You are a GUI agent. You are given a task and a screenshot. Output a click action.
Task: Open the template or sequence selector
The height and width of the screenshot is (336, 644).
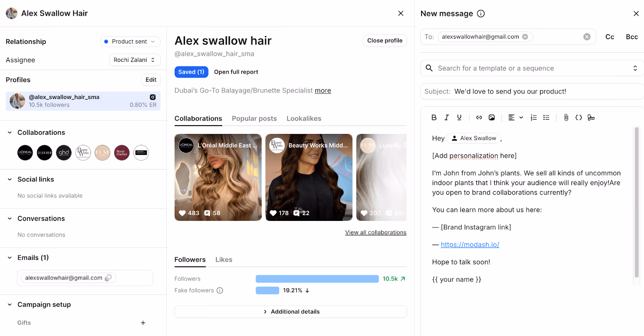point(532,68)
